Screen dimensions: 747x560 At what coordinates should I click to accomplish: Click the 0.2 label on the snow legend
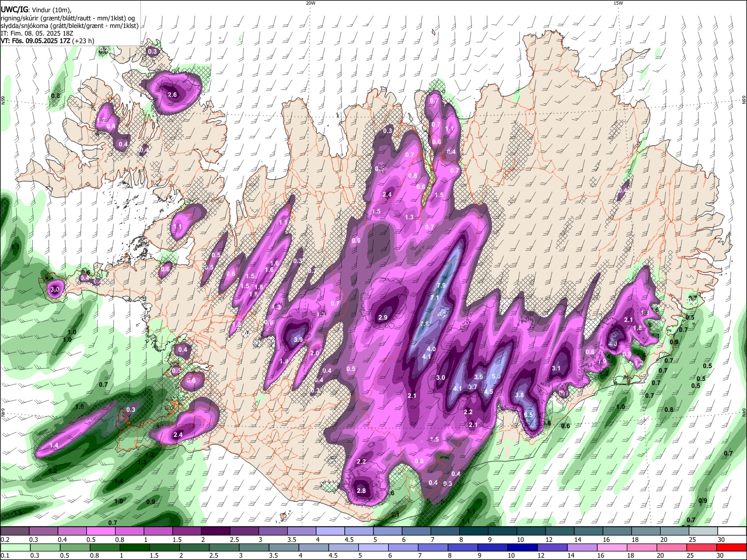coord(5,540)
